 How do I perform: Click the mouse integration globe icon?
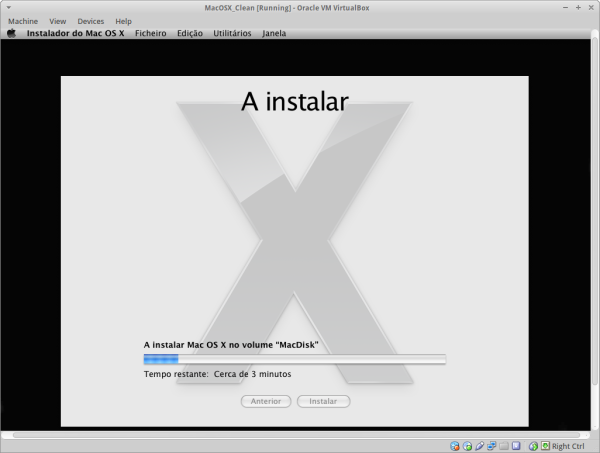point(533,446)
